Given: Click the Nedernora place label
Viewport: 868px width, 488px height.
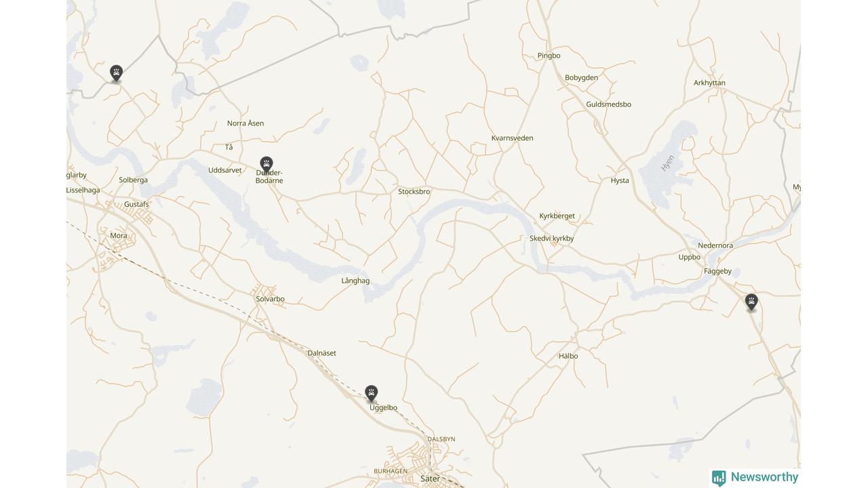Looking at the screenshot, I should 715,245.
